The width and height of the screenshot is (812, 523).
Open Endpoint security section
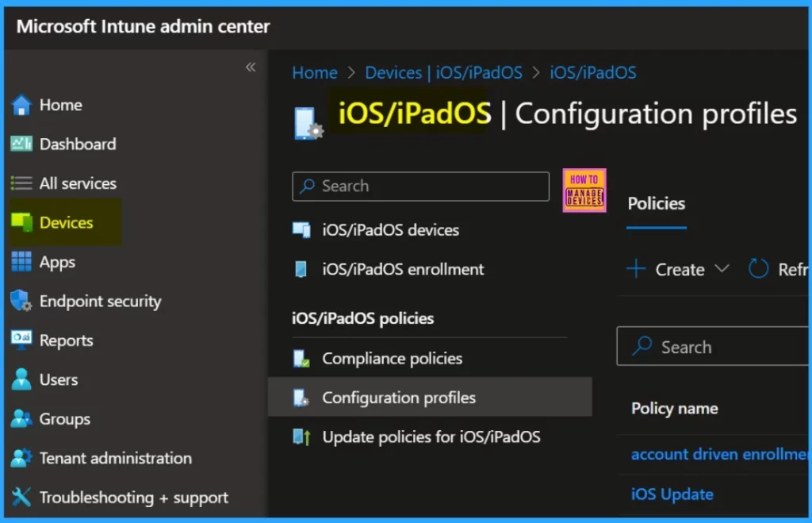click(x=101, y=302)
